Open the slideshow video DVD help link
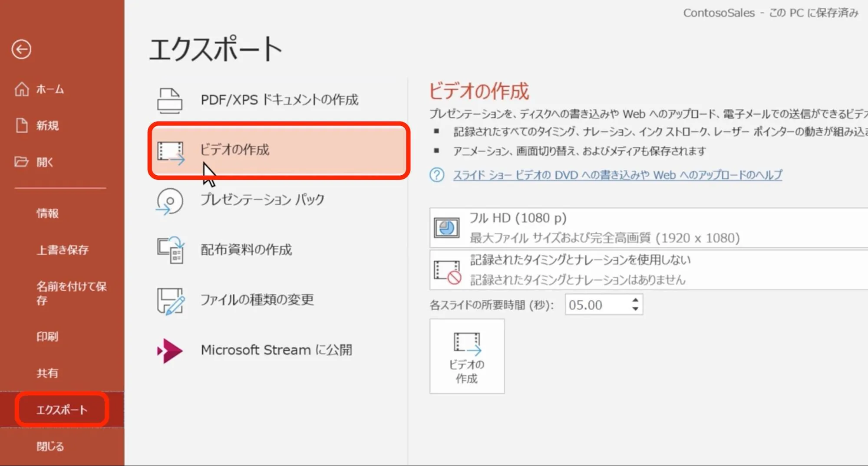 coord(617,175)
